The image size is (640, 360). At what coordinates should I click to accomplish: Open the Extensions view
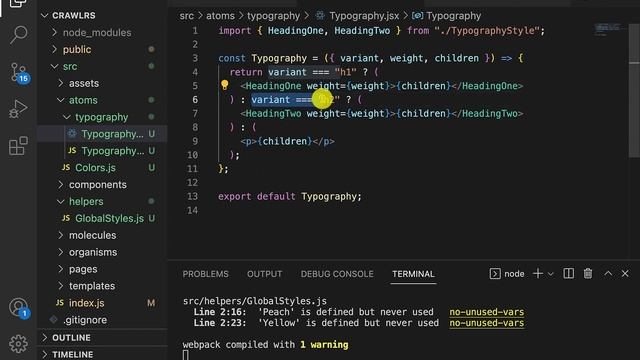pos(18,146)
